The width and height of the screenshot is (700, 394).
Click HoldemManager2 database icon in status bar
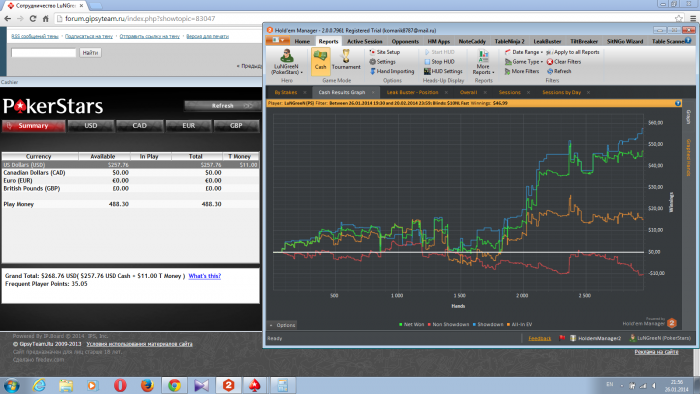573,338
